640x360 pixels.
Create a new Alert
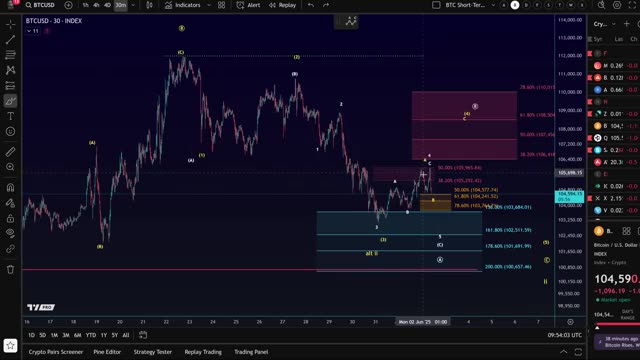[x=249, y=5]
